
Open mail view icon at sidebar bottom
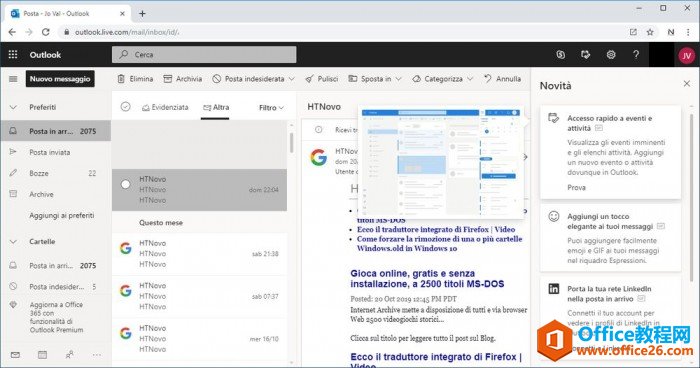click(15, 355)
